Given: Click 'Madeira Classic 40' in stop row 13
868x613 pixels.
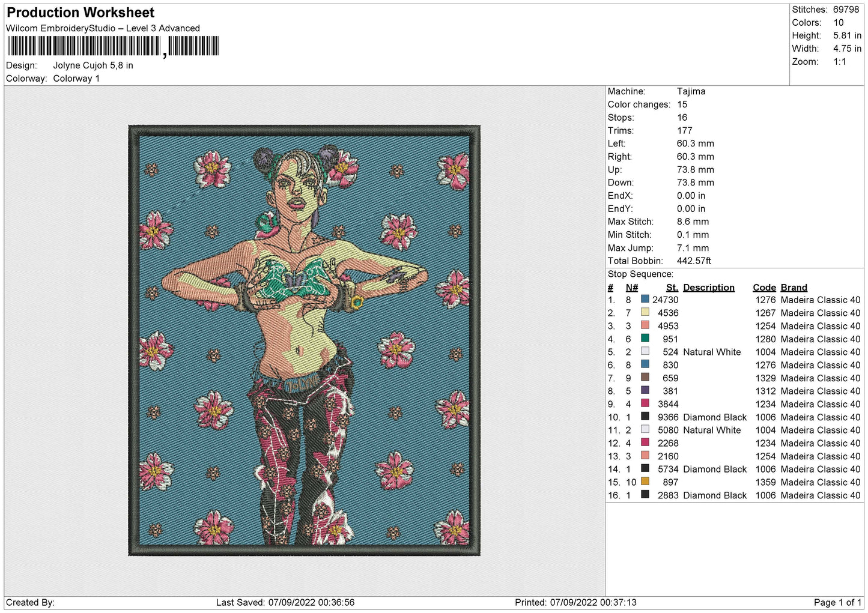Looking at the screenshot, I should pyautogui.click(x=821, y=456).
